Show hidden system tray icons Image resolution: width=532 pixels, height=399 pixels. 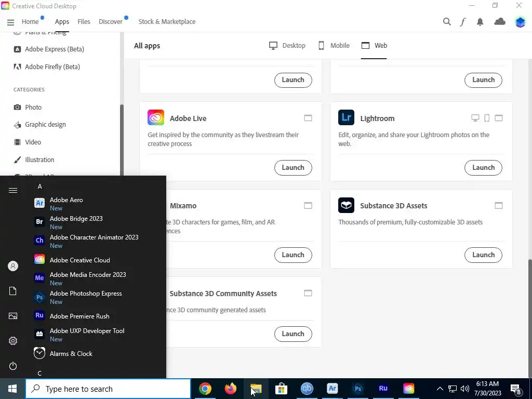[440, 389]
